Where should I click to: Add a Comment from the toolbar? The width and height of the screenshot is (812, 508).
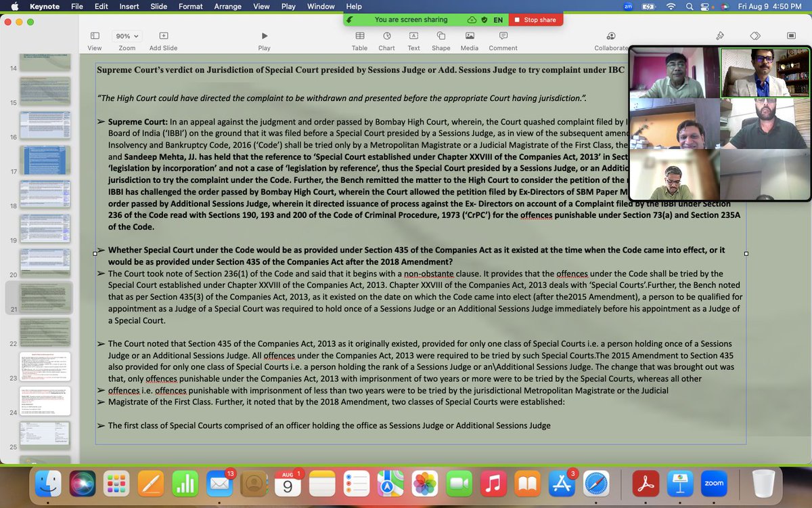click(x=503, y=41)
